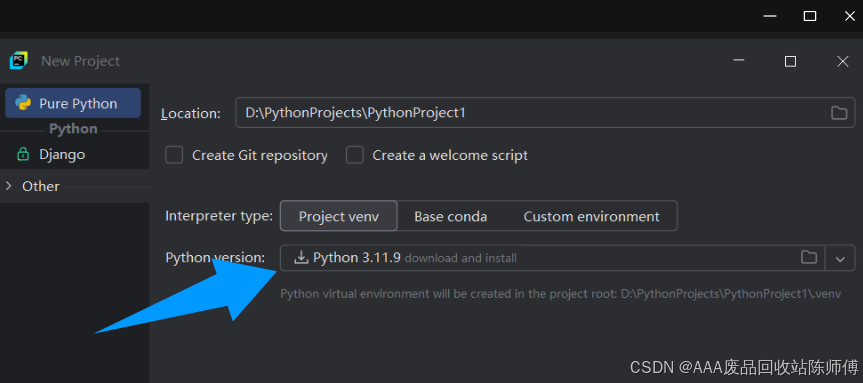Minimize the New Project dialog
Viewport: 863px width, 383px height.
point(739,61)
